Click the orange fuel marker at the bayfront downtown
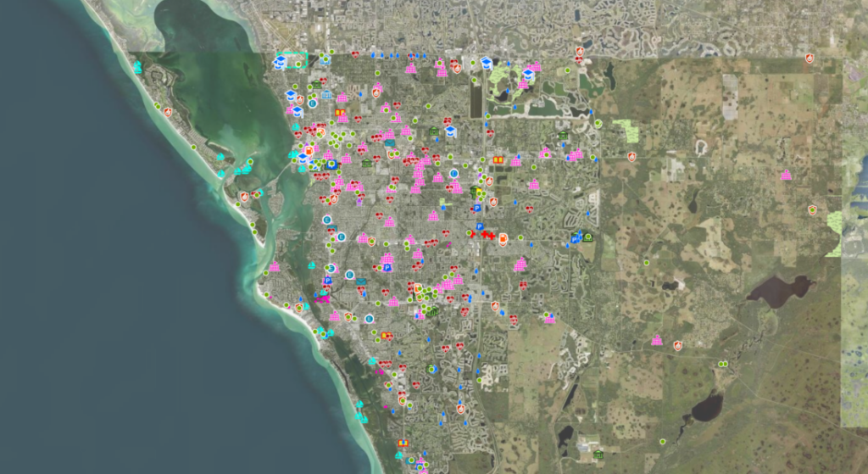This screenshot has height=474, width=868. point(309,150)
